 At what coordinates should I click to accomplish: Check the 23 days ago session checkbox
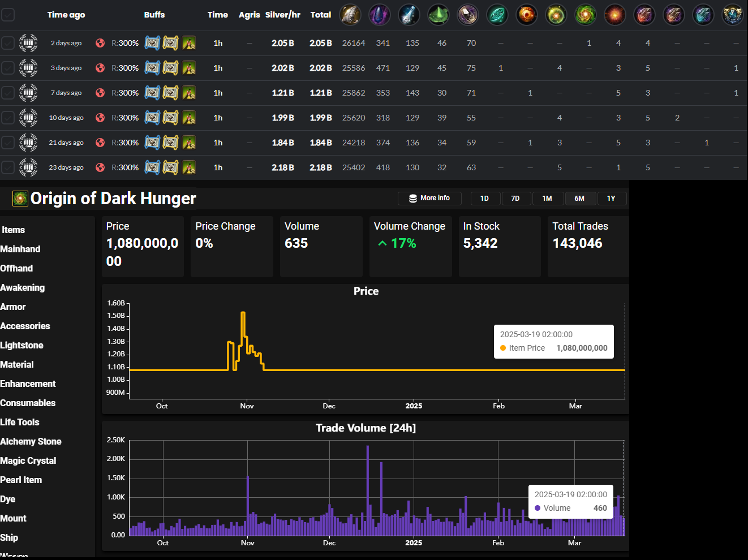coord(8,167)
